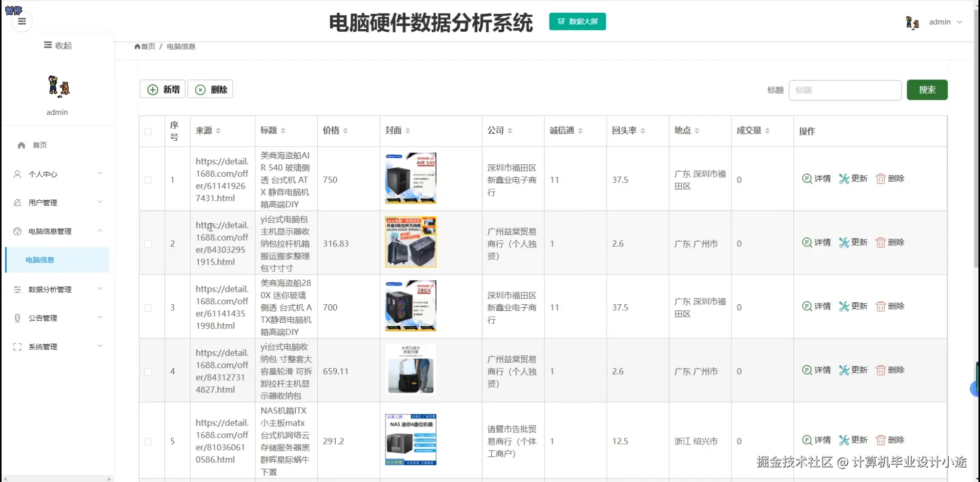This screenshot has width=980, height=482.
Task: Expand the 系统管理 menu section
Action: coord(43,346)
